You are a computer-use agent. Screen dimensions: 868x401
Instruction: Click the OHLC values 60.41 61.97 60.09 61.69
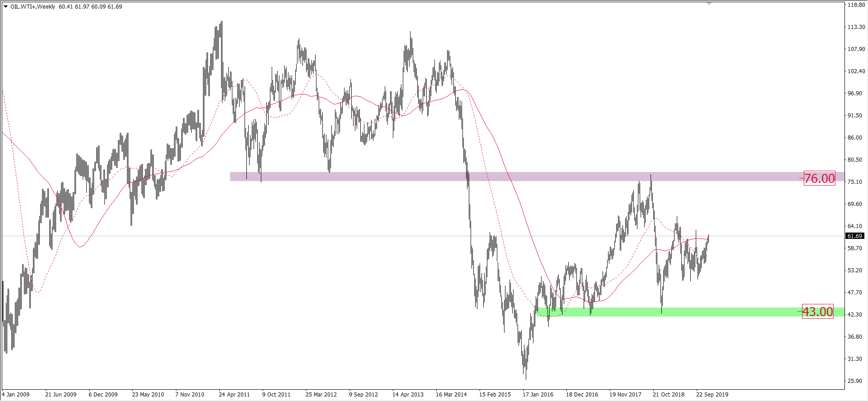pyautogui.click(x=90, y=7)
